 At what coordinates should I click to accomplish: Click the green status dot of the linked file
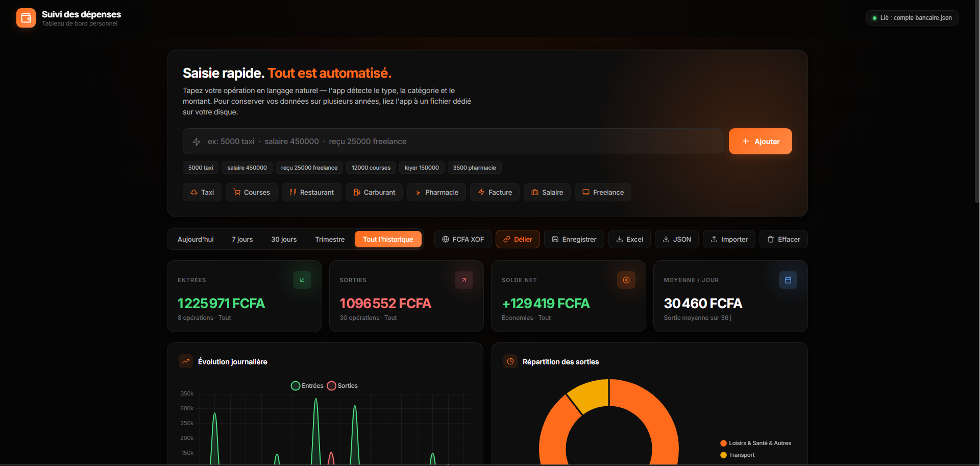(x=874, y=18)
